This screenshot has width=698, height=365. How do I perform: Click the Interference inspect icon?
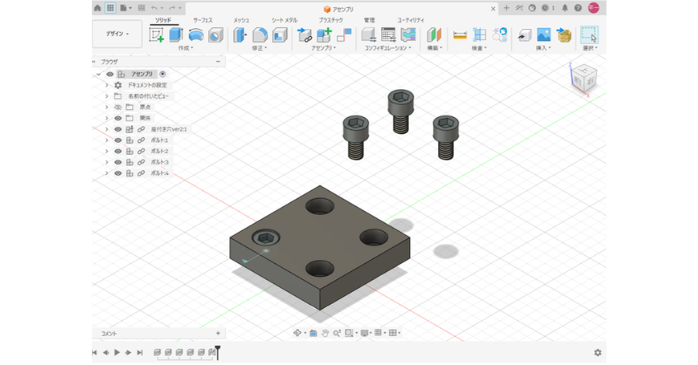tap(479, 35)
